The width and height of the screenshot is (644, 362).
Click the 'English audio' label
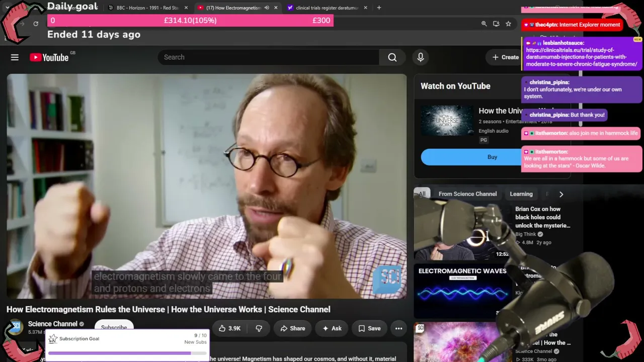[494, 131]
